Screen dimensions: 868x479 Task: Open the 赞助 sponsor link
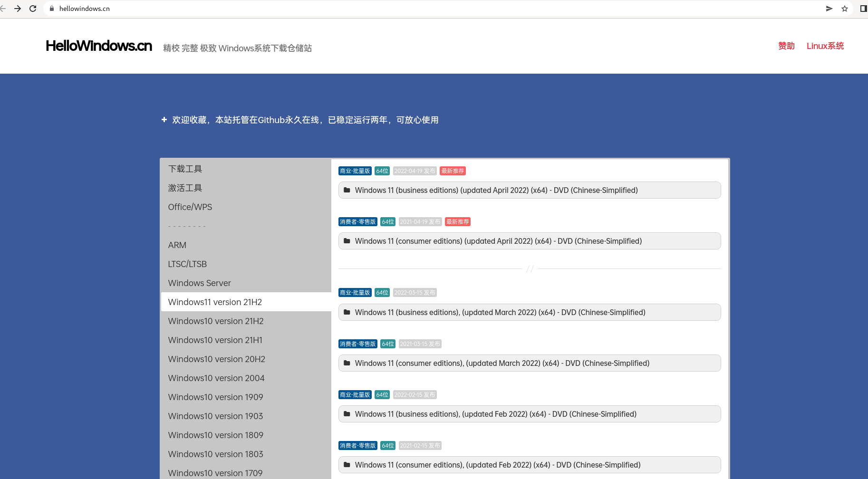(787, 46)
